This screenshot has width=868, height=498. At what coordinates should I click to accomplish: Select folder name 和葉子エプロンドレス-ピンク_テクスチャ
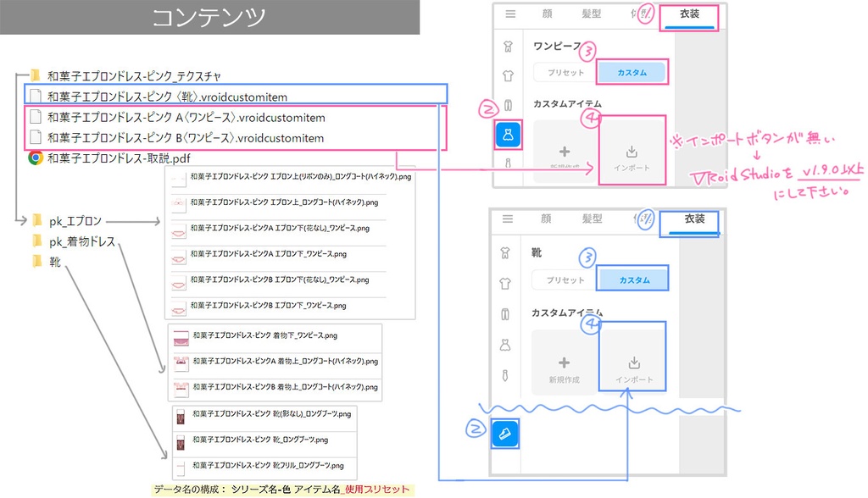click(x=134, y=75)
